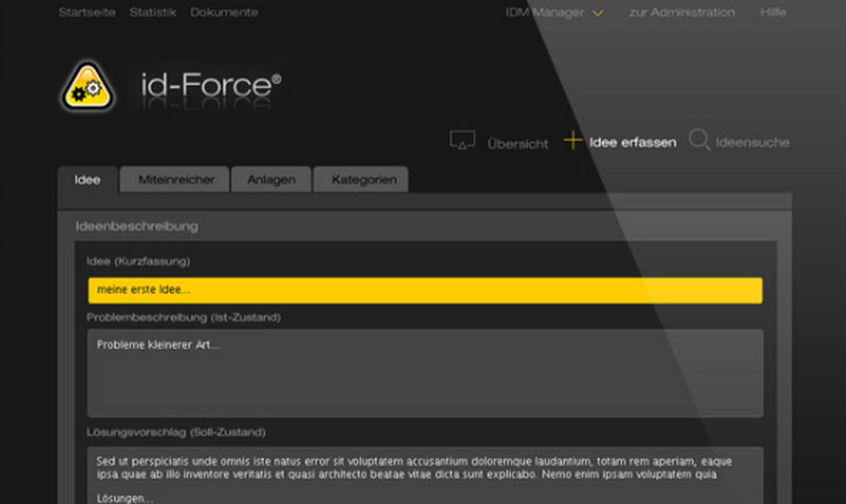Open the Hilfe link
This screenshot has height=504, width=846.
pos(772,13)
